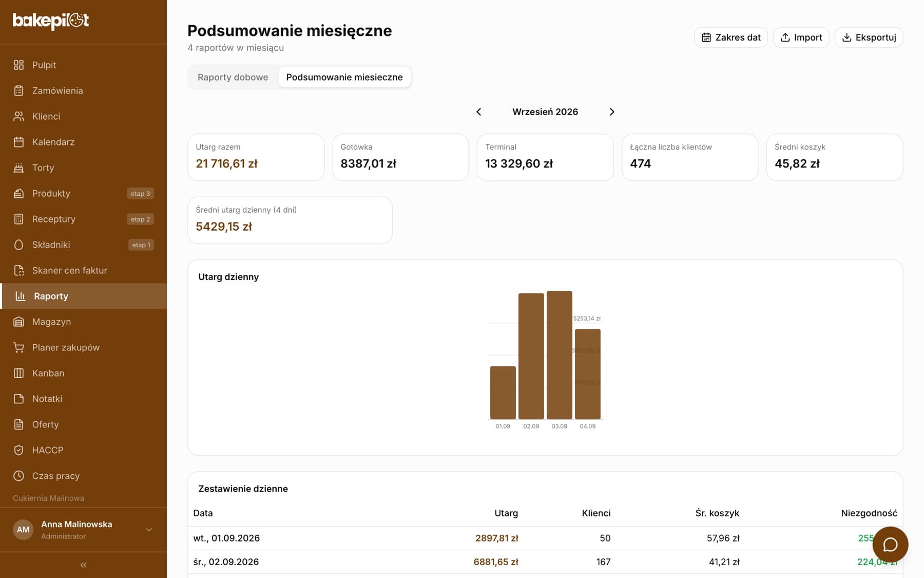
Task: Click the Produkty icon in sidebar
Action: [x=19, y=193]
